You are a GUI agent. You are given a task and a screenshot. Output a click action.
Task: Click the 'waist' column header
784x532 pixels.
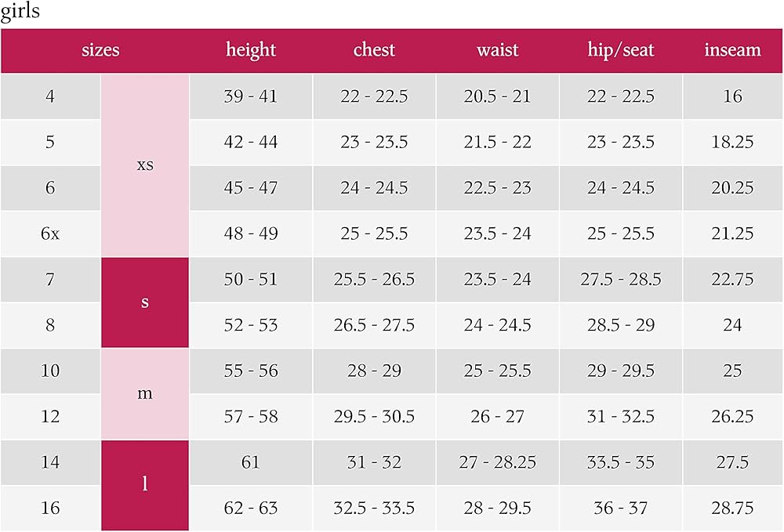[x=498, y=50]
